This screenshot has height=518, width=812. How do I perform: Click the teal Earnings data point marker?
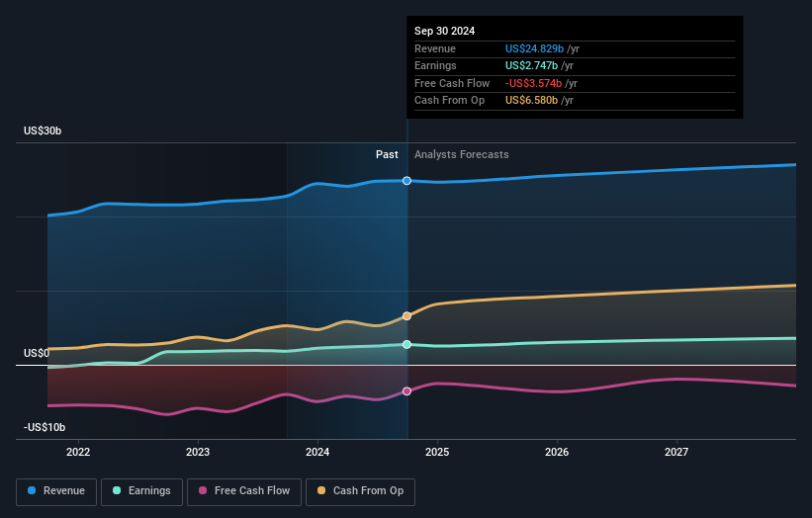[407, 344]
